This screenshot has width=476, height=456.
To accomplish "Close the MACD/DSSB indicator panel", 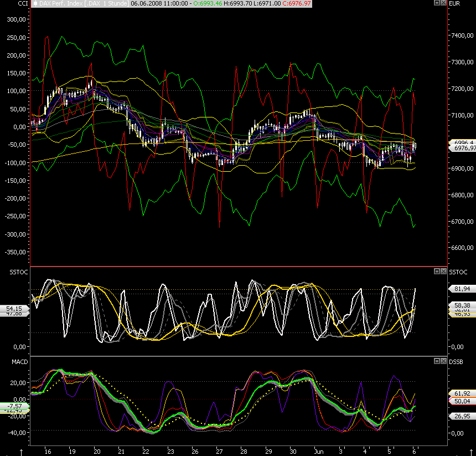I will click(x=443, y=361).
